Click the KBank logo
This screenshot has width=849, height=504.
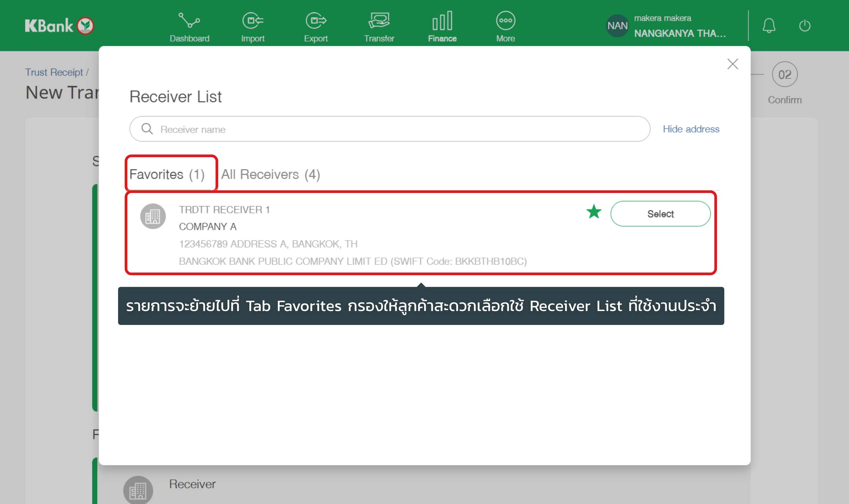[59, 26]
